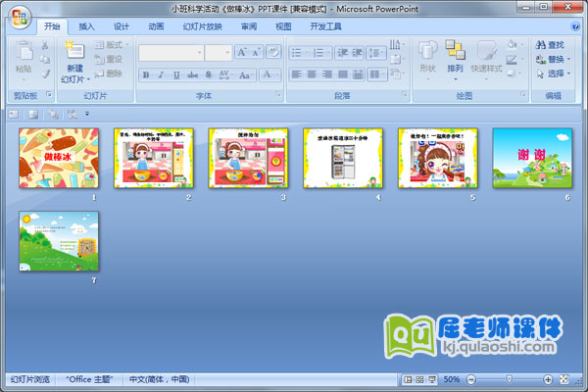This screenshot has height=392, width=588.
Task: Click the convert to SmartArt icon
Action: tap(397, 73)
